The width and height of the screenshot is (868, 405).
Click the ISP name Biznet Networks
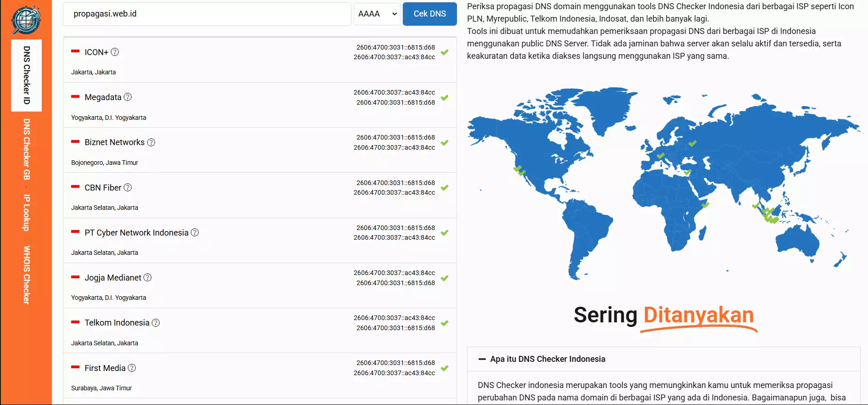[x=114, y=142]
